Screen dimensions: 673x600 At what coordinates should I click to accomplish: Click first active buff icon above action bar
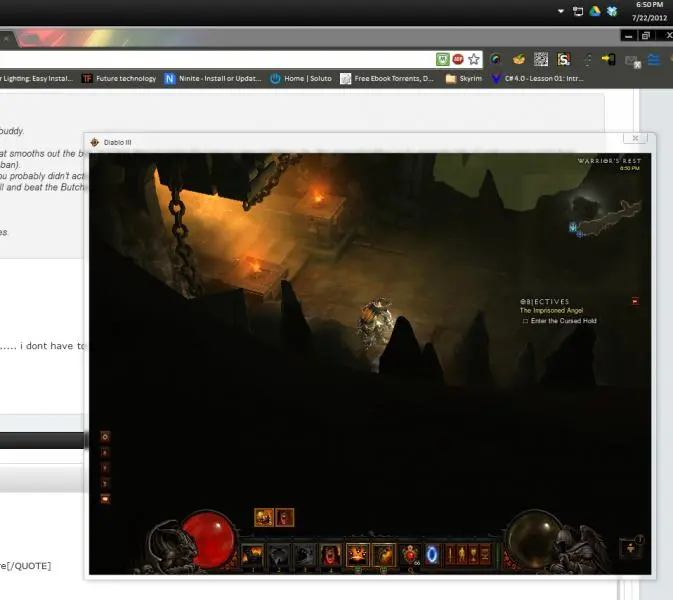click(264, 517)
